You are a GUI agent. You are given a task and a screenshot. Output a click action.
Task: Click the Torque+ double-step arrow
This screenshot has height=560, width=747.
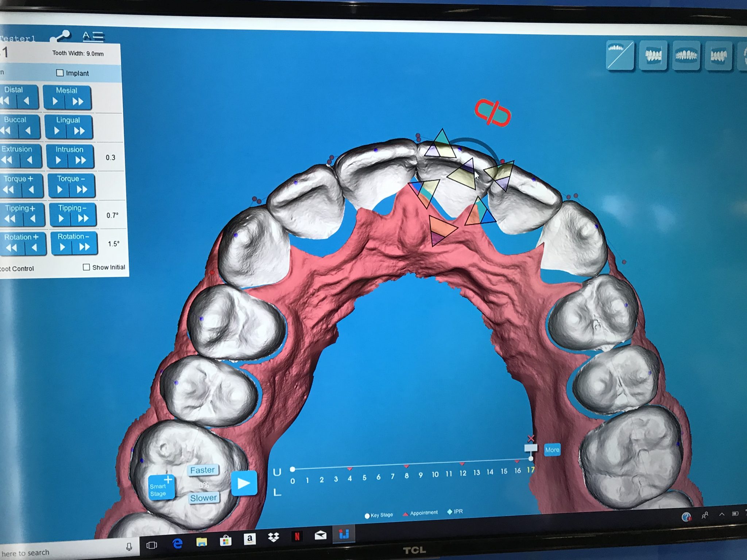point(8,190)
